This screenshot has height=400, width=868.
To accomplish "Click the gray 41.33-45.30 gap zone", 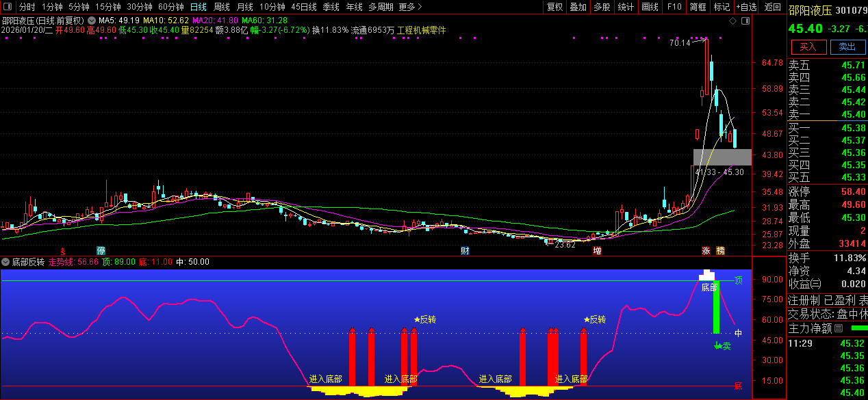I will tap(722, 157).
